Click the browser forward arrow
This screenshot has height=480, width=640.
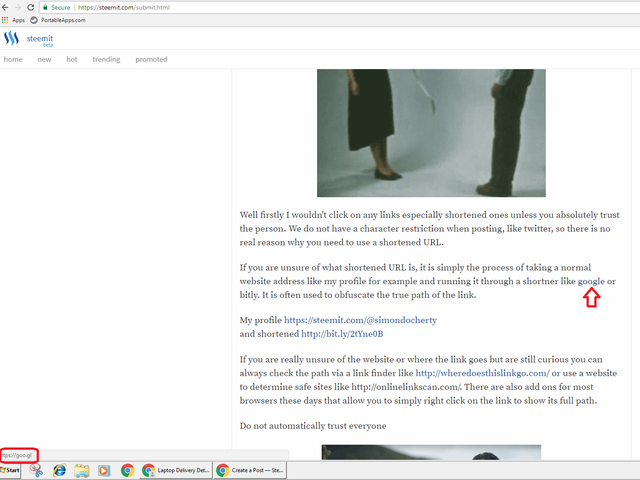[x=18, y=7]
